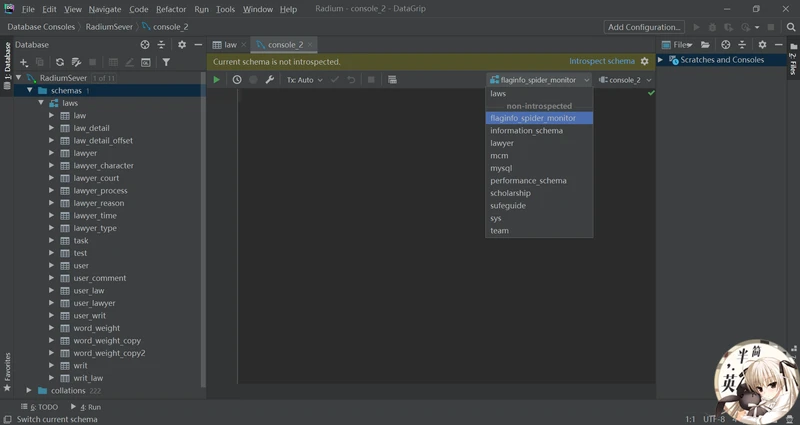Screen dimensions: 800x425
Task: Close the law tab
Action: (244, 45)
